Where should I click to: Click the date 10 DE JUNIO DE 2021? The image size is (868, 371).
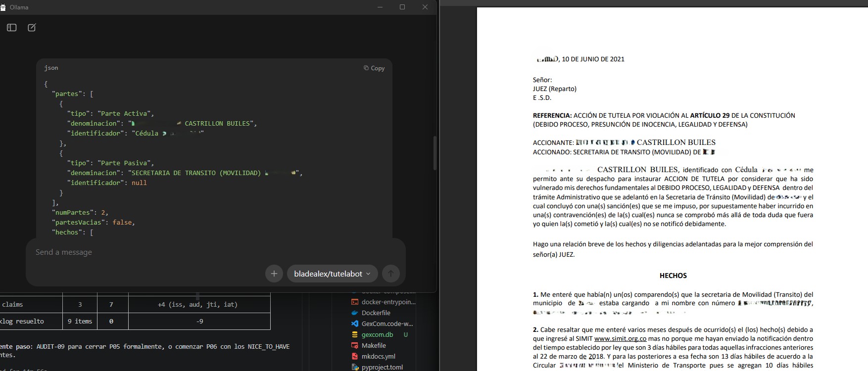pos(593,59)
